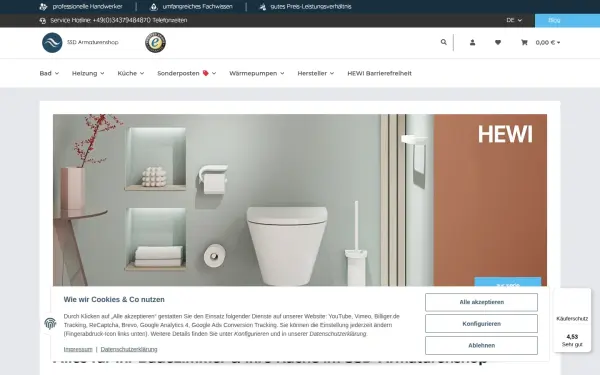Click the HEWI bathroom banner image

pyautogui.click(x=300, y=200)
